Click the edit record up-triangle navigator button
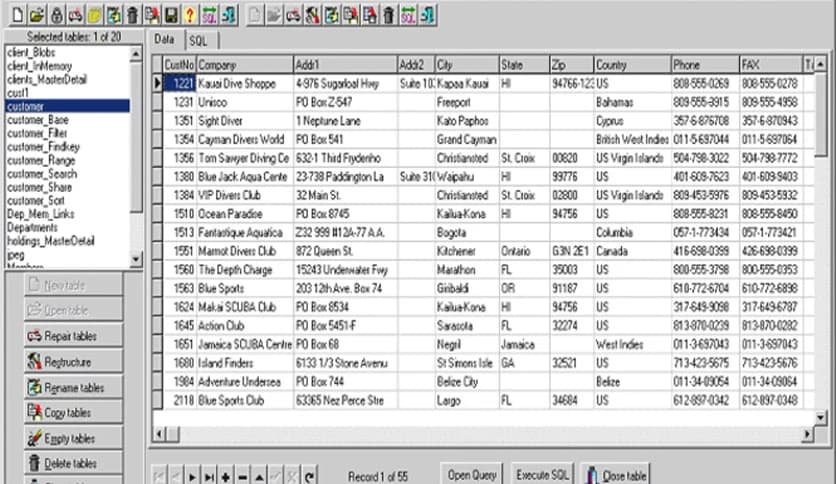 click(259, 476)
